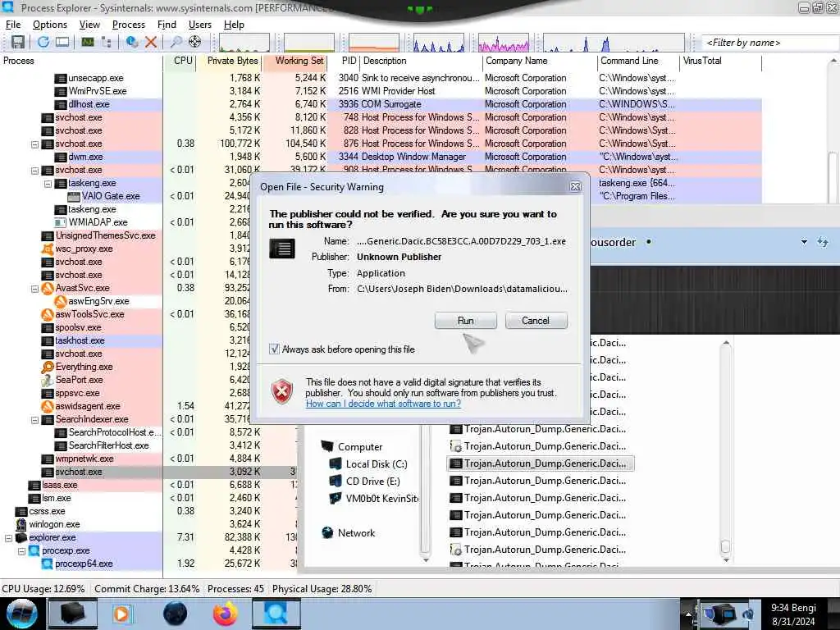This screenshot has height=630, width=840.
Task: Open the media player taskbar icon
Action: [121, 614]
